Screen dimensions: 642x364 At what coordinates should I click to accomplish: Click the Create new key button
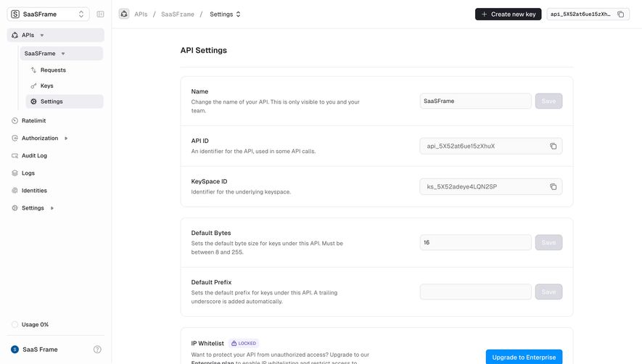click(x=508, y=14)
